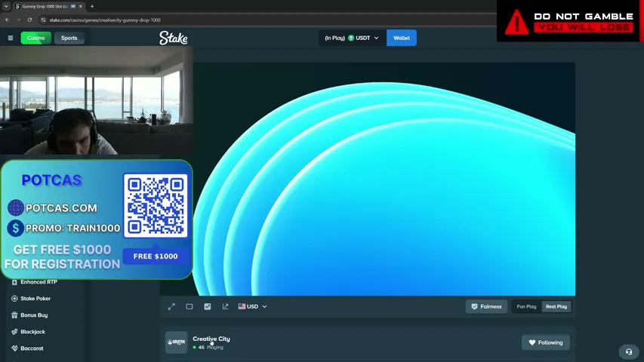
Task: Open the Fairness info
Action: 486,307
